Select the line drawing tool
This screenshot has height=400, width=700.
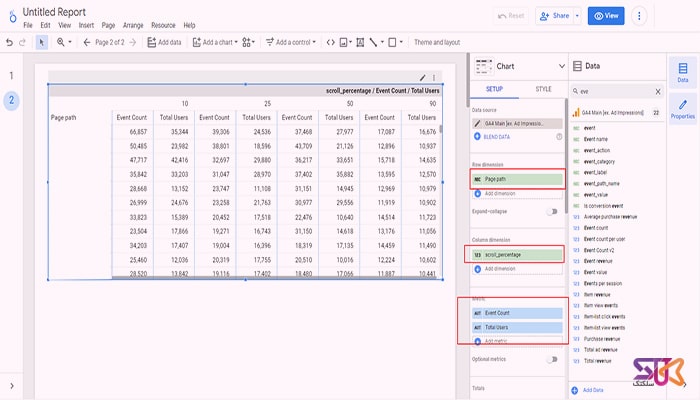[373, 42]
